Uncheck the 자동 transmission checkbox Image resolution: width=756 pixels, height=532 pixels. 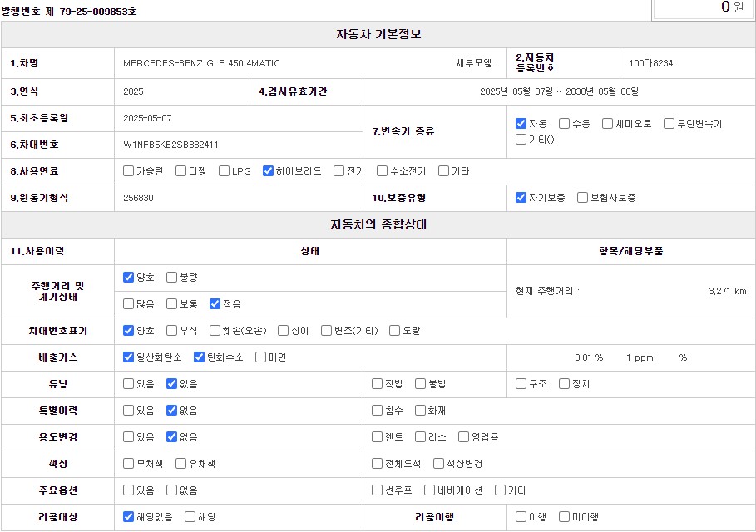tap(521, 124)
